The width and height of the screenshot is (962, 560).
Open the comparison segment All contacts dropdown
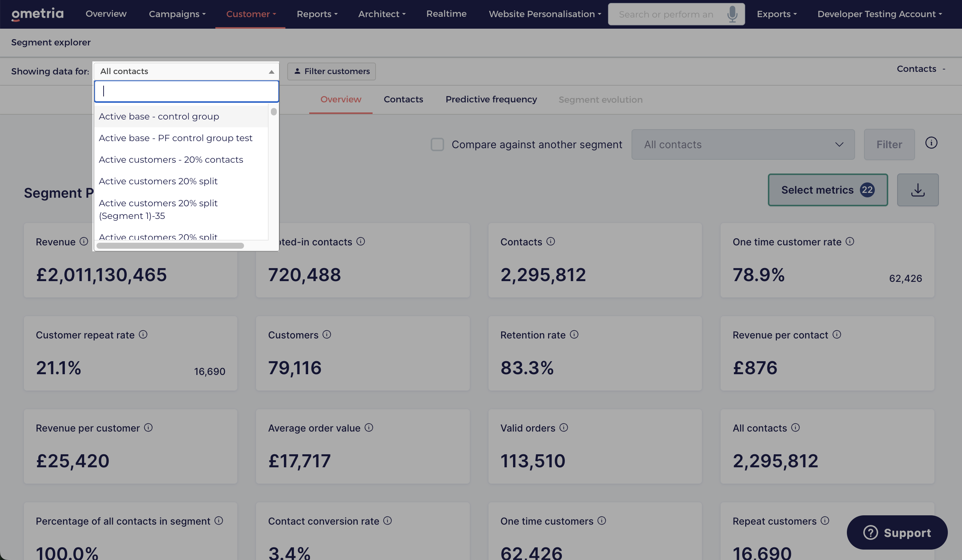743,144
